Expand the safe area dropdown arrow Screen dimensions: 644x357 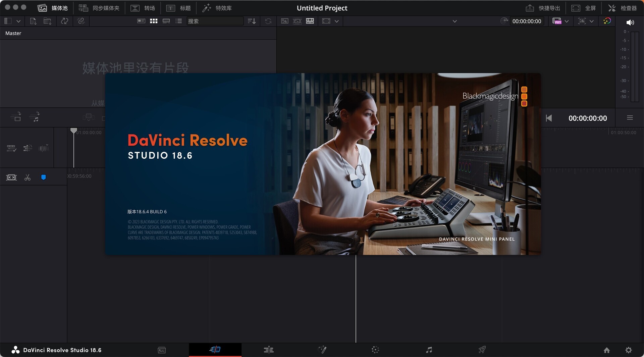(336, 21)
